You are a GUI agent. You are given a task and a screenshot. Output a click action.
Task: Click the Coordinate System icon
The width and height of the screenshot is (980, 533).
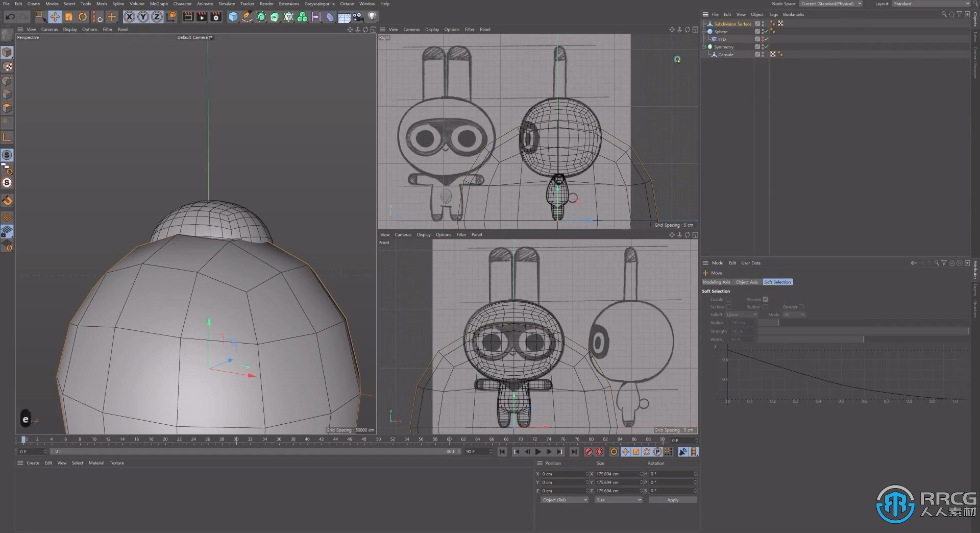[x=171, y=17]
